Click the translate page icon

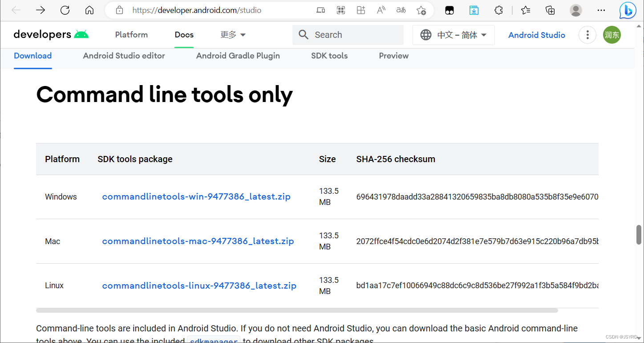[401, 10]
